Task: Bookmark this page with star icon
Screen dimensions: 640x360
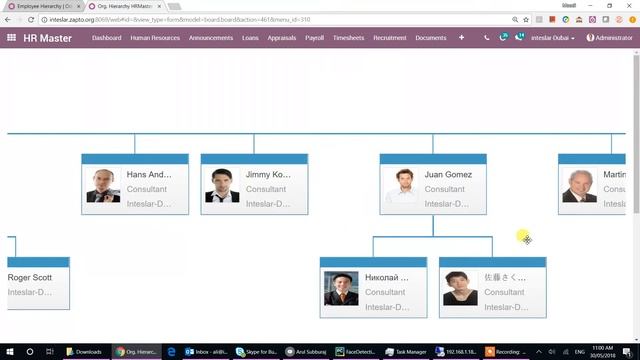Action: tap(526, 20)
